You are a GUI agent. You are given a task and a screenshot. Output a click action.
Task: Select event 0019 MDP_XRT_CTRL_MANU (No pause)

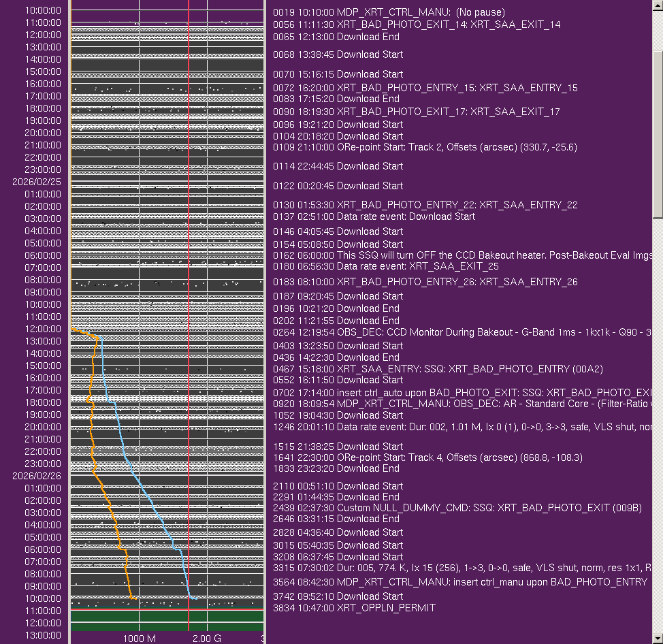pyautogui.click(x=389, y=12)
